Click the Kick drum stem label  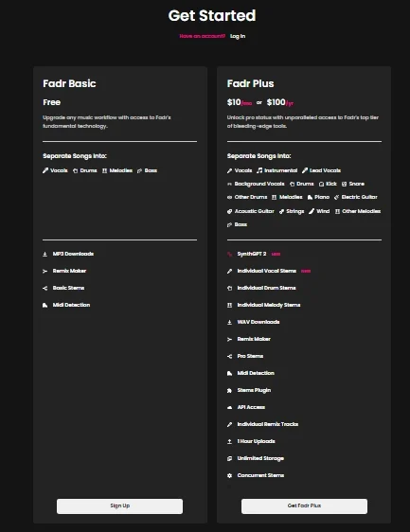coord(331,184)
